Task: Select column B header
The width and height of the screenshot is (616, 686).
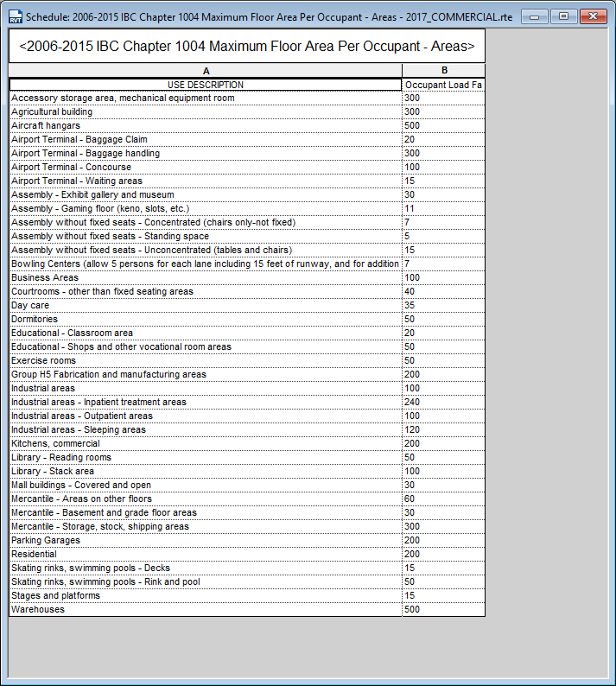Action: [x=443, y=71]
